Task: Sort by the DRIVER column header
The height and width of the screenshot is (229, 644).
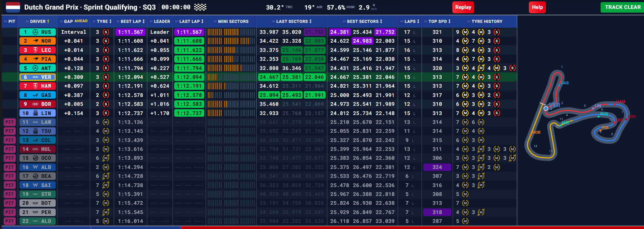Action: pyautogui.click(x=38, y=21)
